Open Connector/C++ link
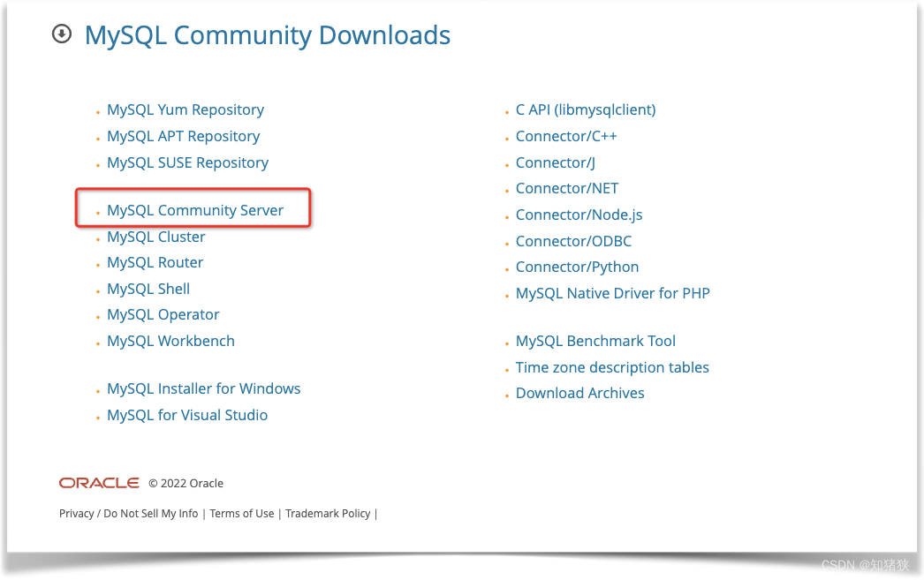Screen dimensions: 924x580 [x=566, y=137]
